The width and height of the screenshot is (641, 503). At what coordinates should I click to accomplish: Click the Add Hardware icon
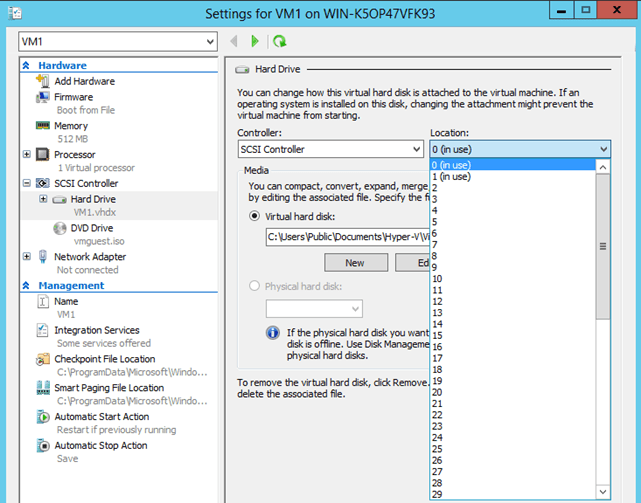click(43, 81)
